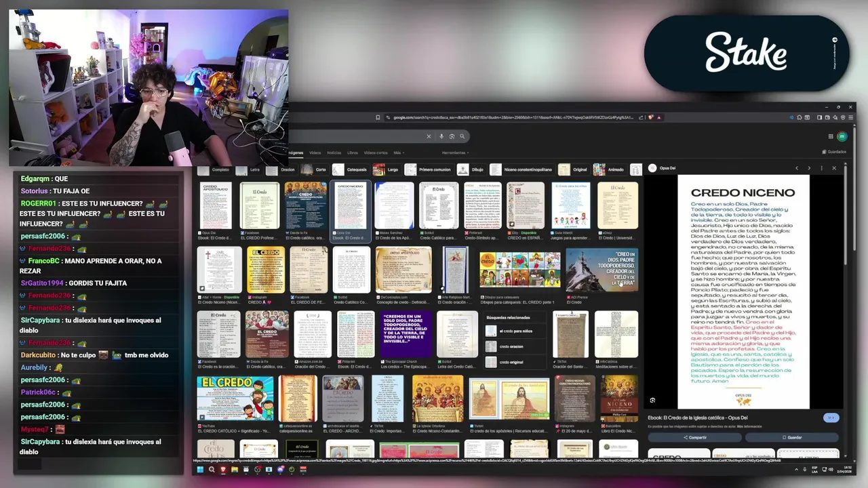Switch to the Videos results tab
The height and width of the screenshot is (488, 868).
pos(315,152)
